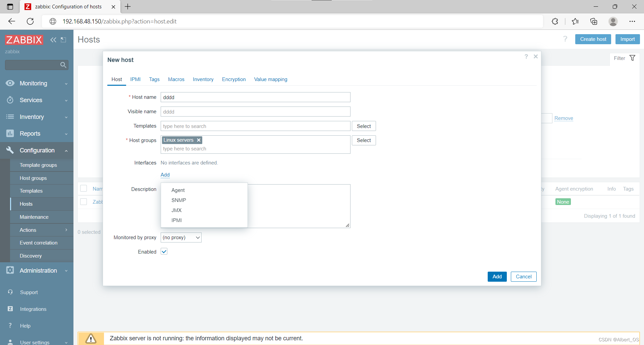Choose JMX from interface menu
This screenshot has height=345, width=644.
click(204, 210)
